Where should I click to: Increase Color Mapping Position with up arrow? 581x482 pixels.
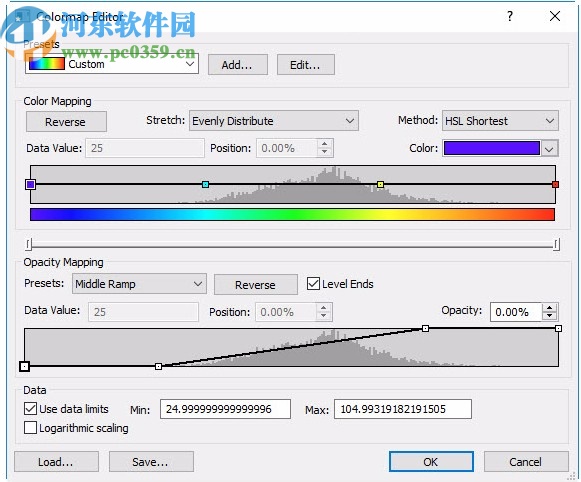click(325, 144)
